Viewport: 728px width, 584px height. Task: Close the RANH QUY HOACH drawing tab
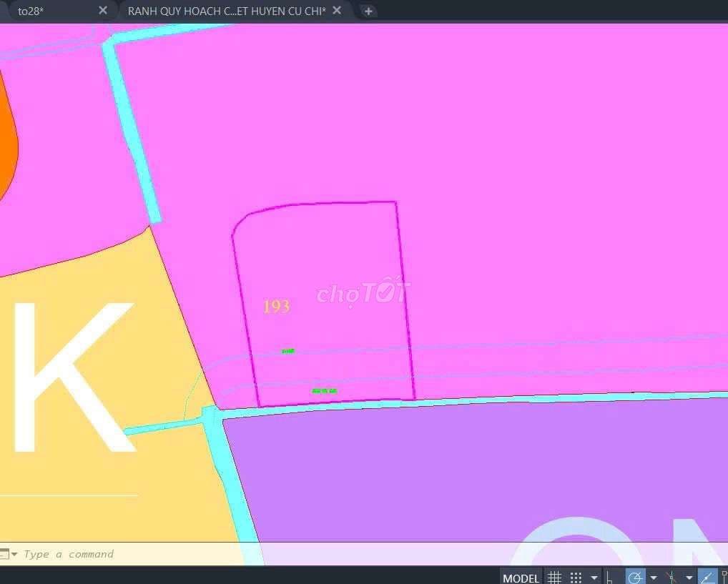coord(337,10)
